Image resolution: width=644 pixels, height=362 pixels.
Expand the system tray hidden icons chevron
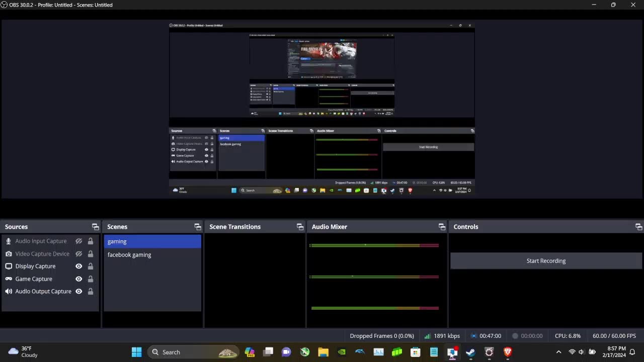(x=558, y=352)
